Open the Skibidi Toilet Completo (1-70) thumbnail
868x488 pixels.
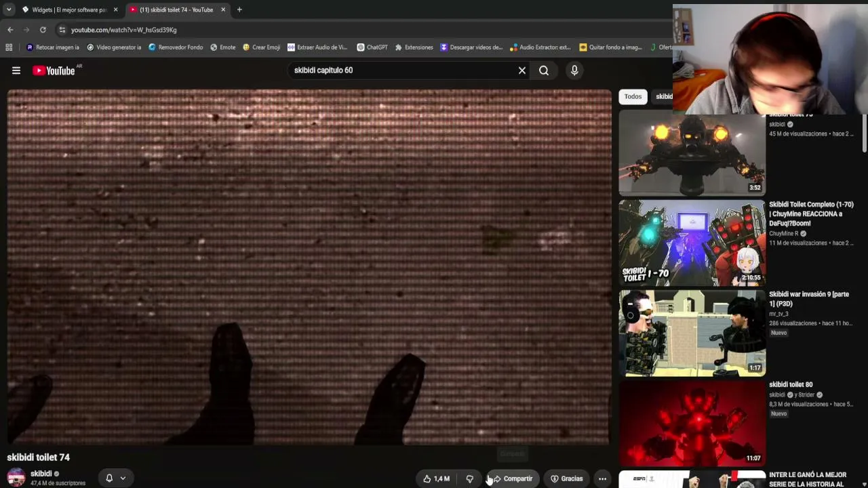point(692,243)
